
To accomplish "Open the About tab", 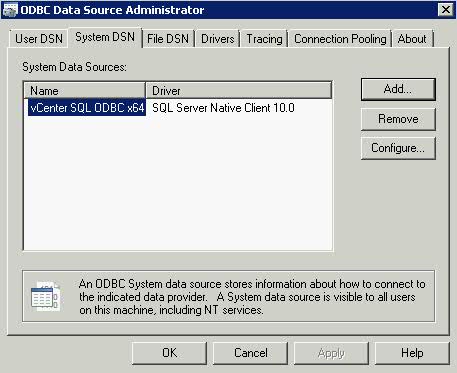I will [x=412, y=39].
